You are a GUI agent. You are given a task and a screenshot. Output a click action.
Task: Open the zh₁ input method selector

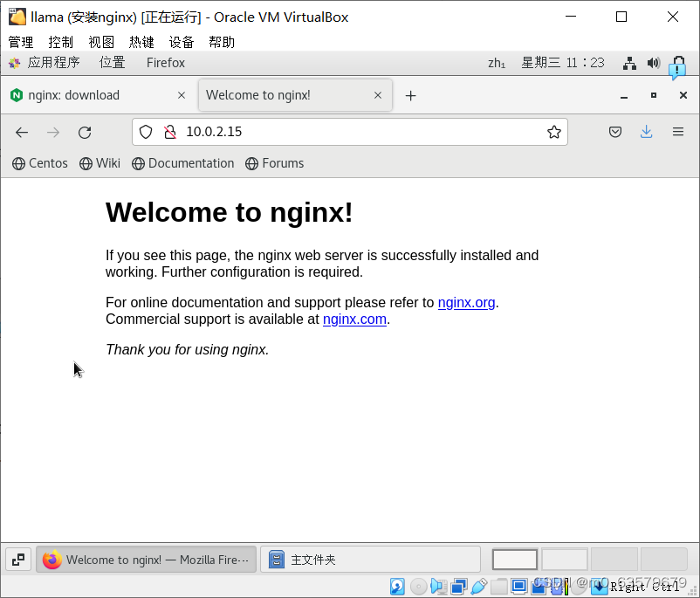pos(497,62)
